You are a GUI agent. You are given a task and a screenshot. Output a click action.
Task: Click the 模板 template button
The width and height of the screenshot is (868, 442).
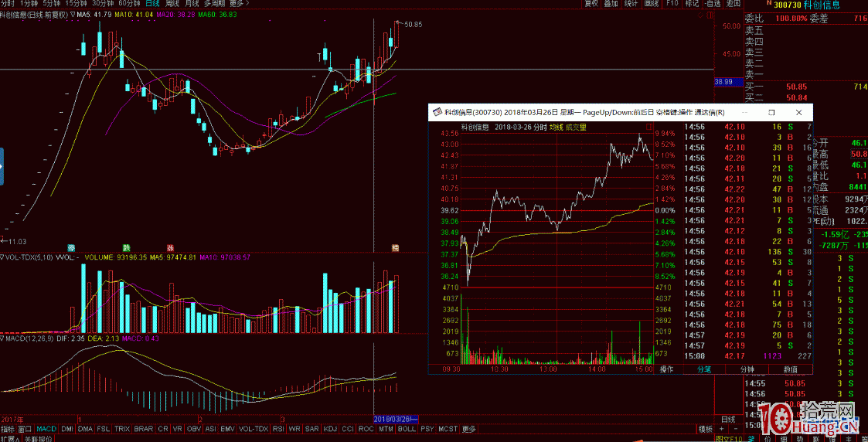tap(706, 429)
